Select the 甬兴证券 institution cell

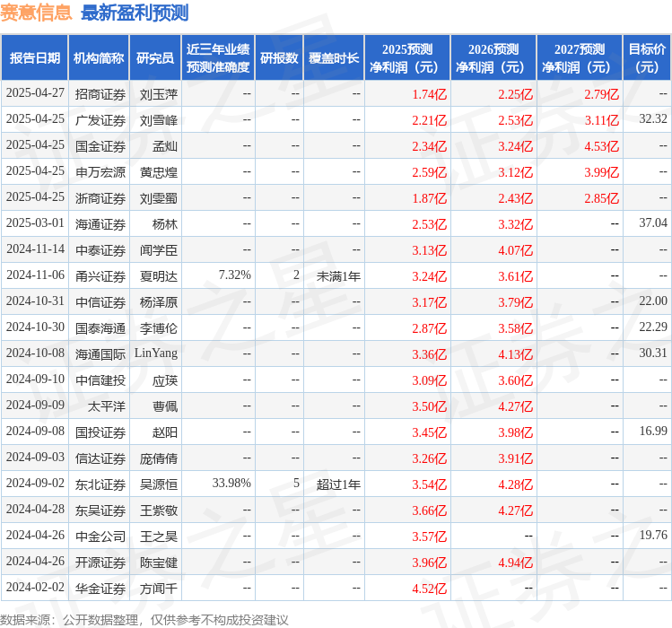pyautogui.click(x=100, y=276)
